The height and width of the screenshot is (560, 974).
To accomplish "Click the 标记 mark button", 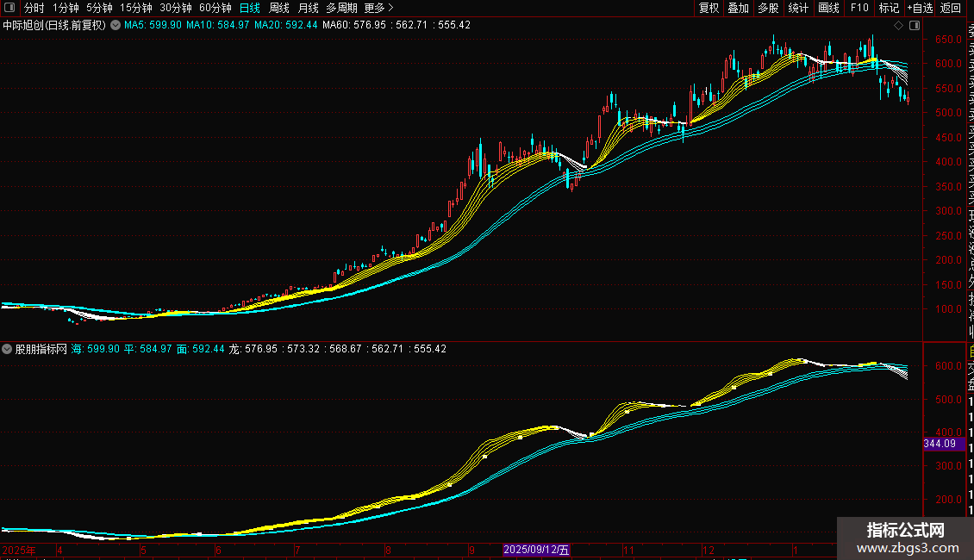I will [889, 8].
